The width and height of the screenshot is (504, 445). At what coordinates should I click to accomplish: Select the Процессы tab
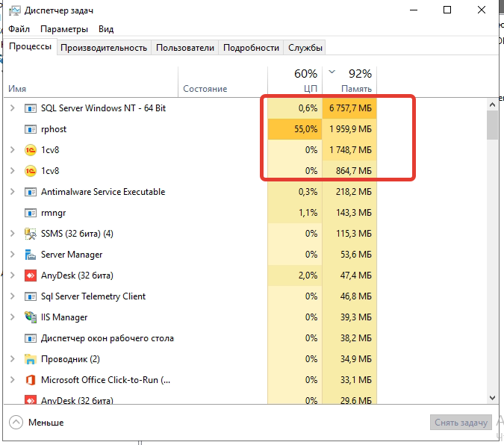(x=30, y=47)
